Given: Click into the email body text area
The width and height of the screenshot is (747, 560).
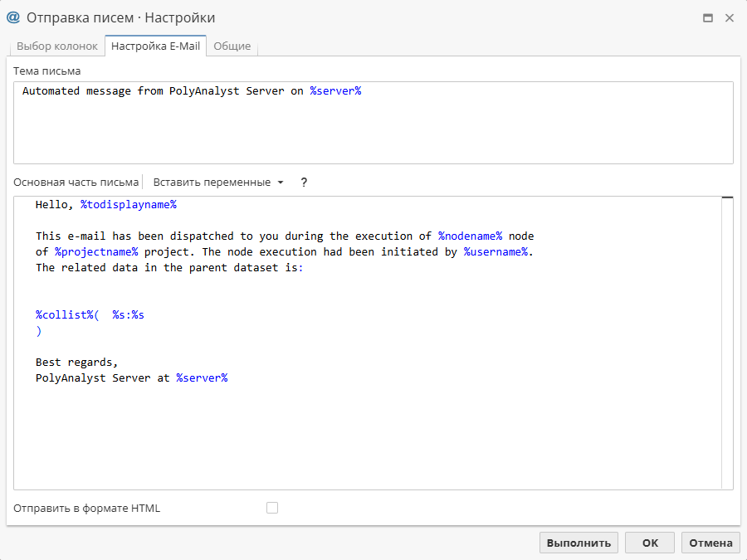Looking at the screenshot, I should pyautogui.click(x=367, y=343).
